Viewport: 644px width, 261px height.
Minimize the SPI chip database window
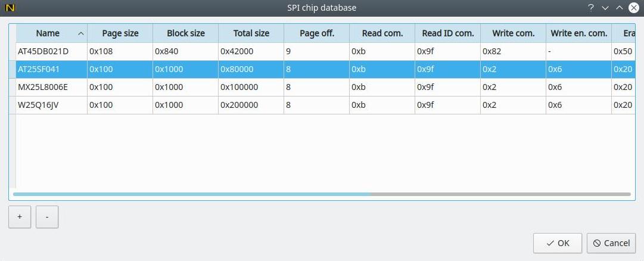click(x=605, y=8)
